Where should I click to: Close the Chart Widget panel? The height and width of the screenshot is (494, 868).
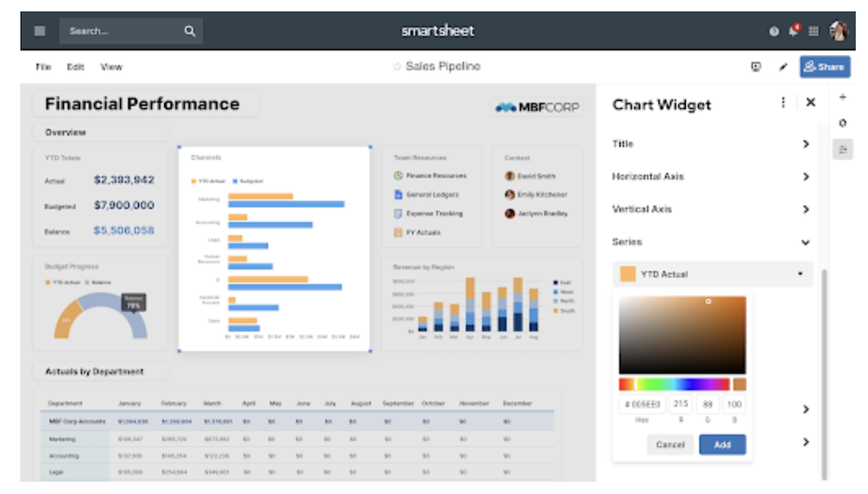tap(810, 103)
